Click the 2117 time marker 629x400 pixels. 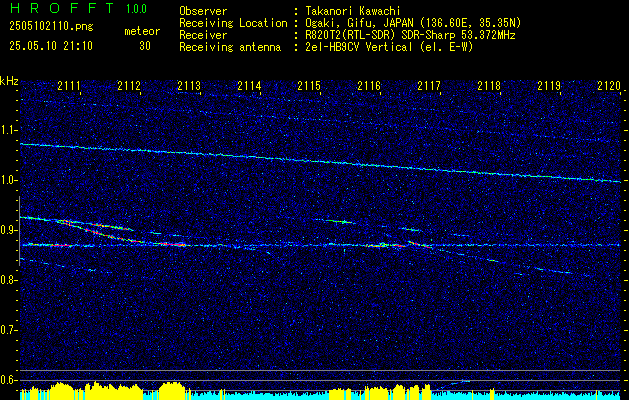pyautogui.click(x=429, y=86)
